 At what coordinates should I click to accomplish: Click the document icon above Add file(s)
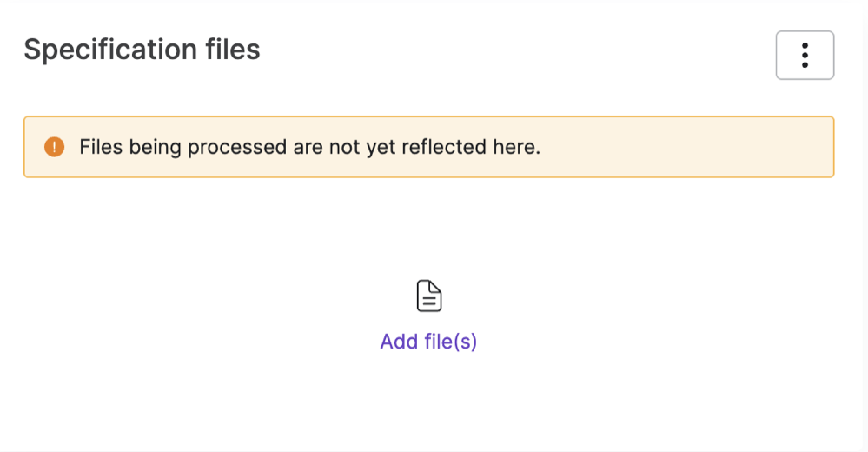click(x=429, y=296)
